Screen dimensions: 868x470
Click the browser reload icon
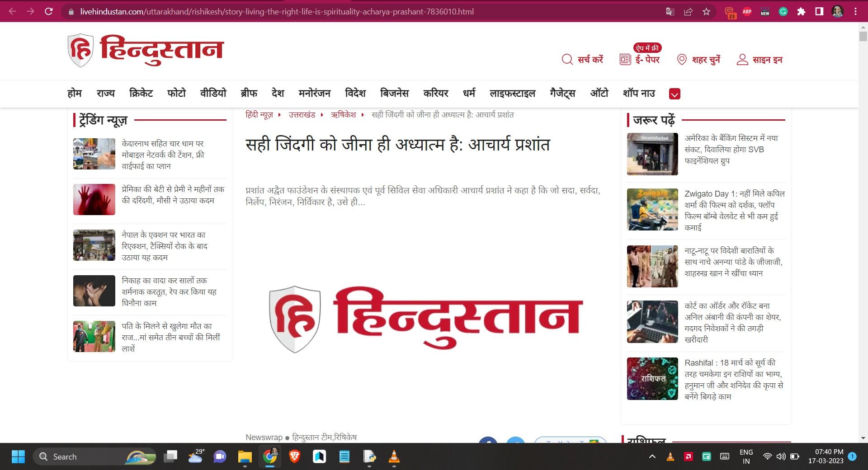coord(49,12)
